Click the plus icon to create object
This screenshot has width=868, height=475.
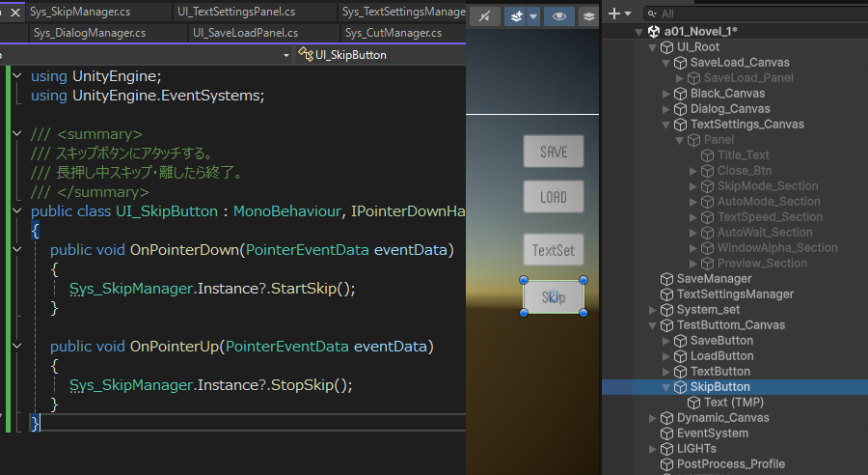(615, 14)
